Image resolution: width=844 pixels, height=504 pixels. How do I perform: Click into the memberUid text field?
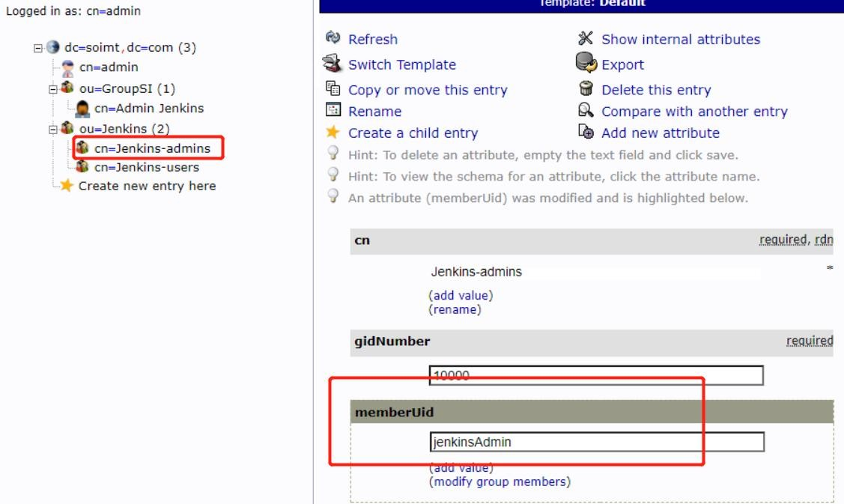click(596, 442)
